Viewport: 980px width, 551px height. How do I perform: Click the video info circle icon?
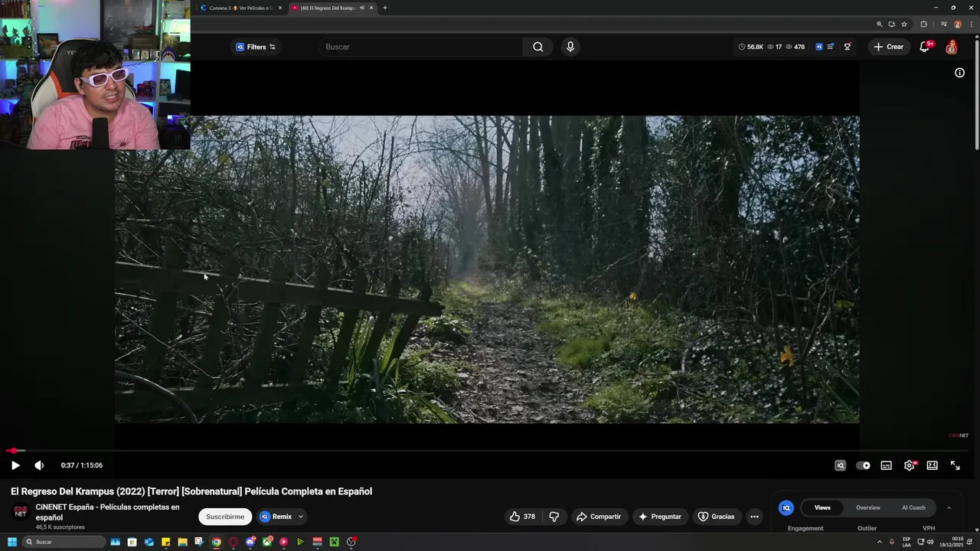coord(959,73)
